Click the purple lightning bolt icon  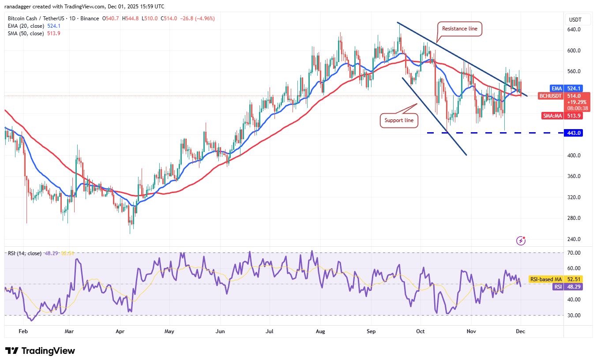tap(521, 241)
